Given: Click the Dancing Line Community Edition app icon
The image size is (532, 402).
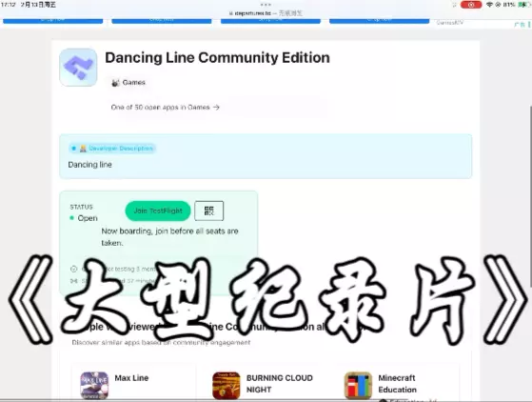Looking at the screenshot, I should tap(78, 68).
